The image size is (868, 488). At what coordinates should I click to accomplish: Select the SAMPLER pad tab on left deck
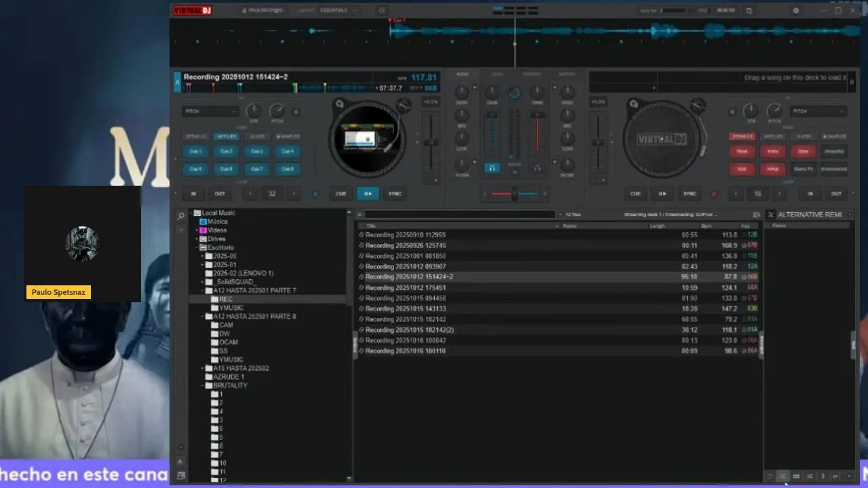pyautogui.click(x=288, y=136)
